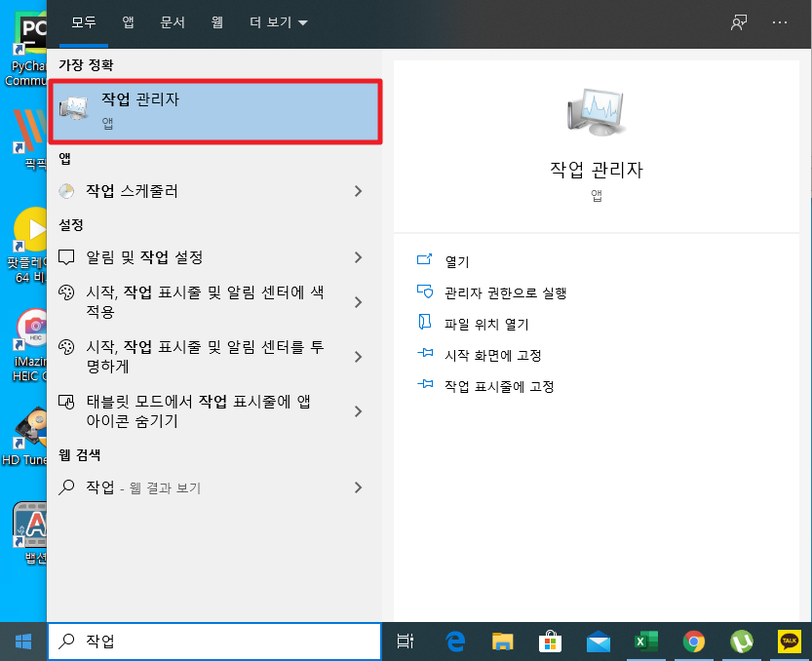812x661 pixels.
Task: Open the PyCharm Community desktop shortcut
Action: (27, 49)
